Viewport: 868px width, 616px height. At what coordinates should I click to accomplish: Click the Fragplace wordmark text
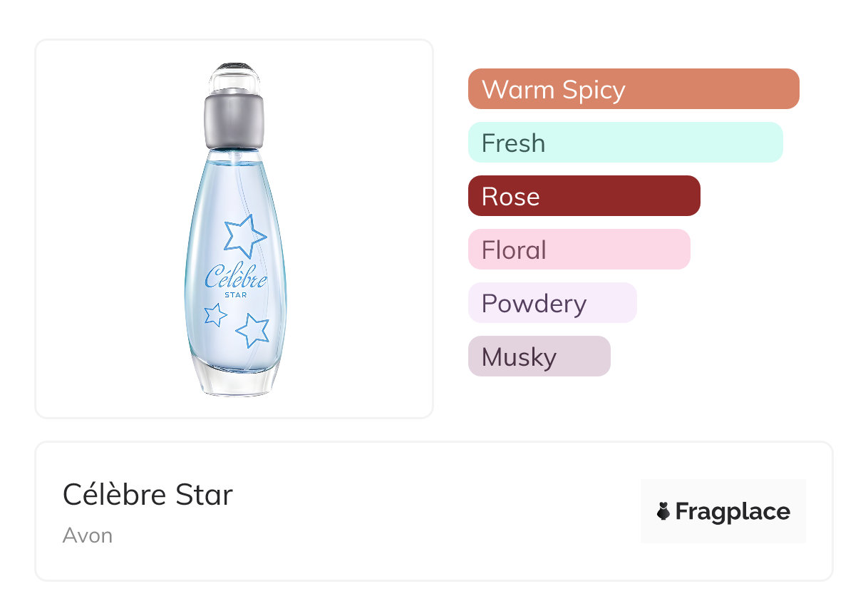coord(732,511)
